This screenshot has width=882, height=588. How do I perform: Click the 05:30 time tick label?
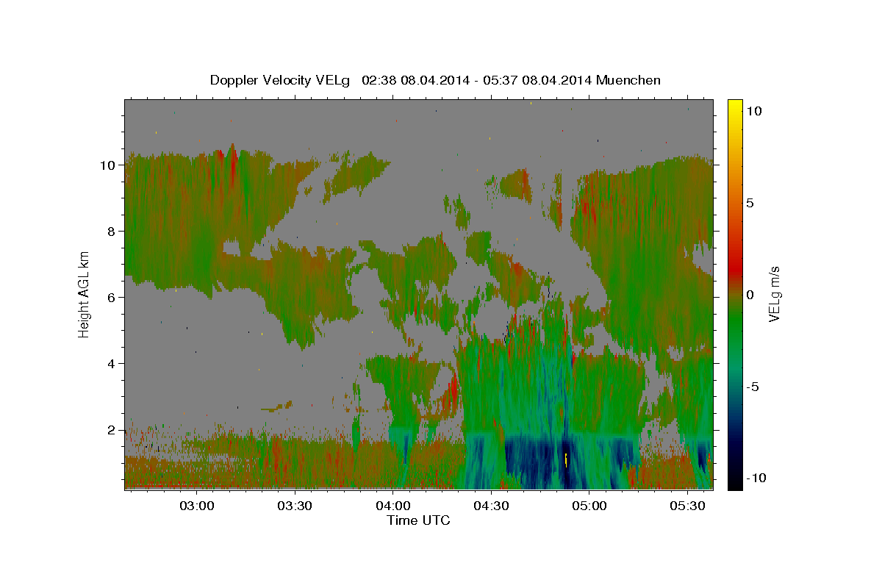click(x=687, y=506)
